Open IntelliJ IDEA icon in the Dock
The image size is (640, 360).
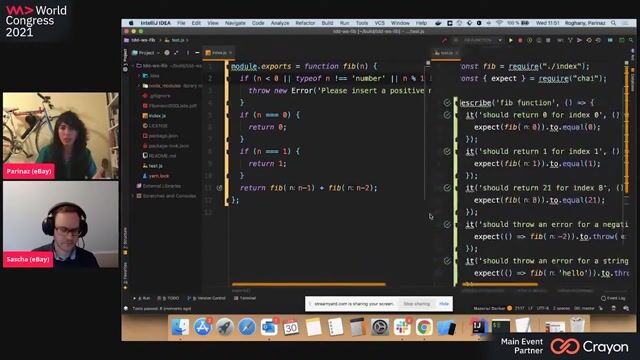click(478, 327)
